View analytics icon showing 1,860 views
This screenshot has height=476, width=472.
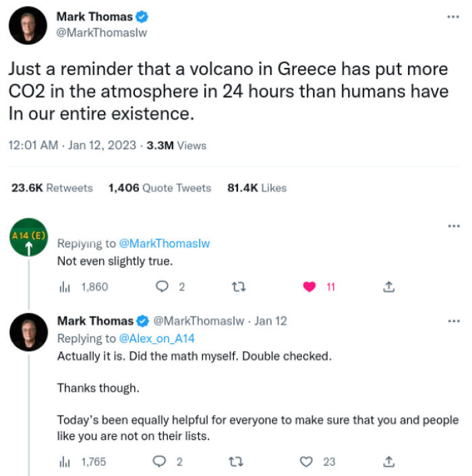pos(64,287)
